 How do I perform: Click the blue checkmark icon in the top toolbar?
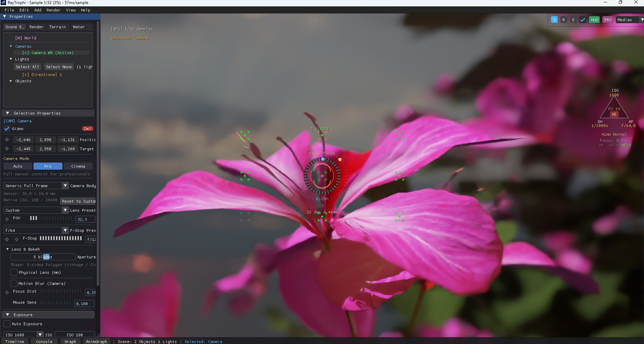pyautogui.click(x=583, y=19)
